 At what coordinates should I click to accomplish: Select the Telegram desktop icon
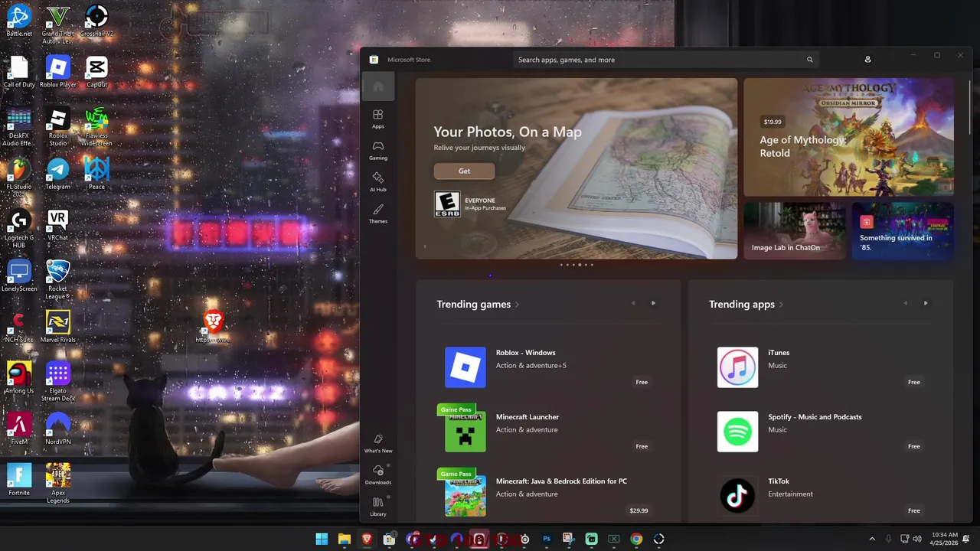coord(58,174)
